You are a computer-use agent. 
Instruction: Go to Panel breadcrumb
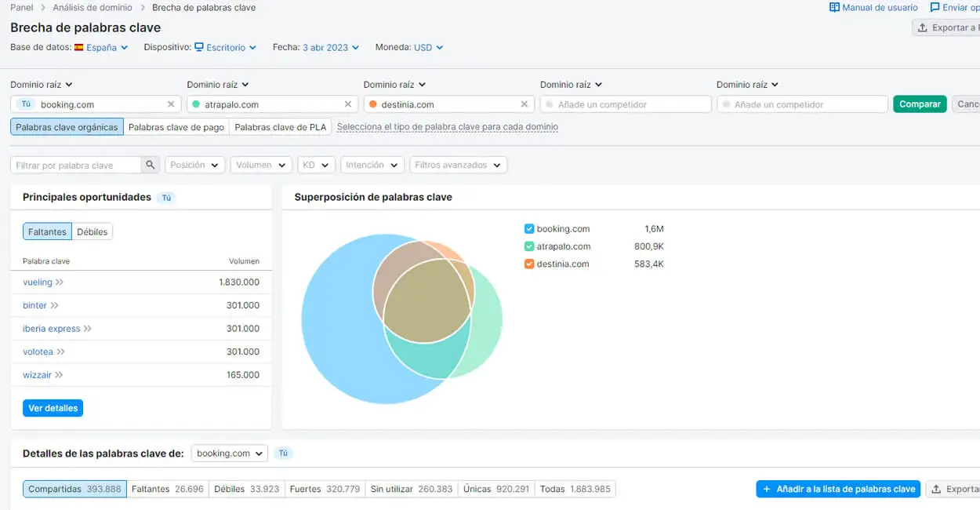[22, 8]
